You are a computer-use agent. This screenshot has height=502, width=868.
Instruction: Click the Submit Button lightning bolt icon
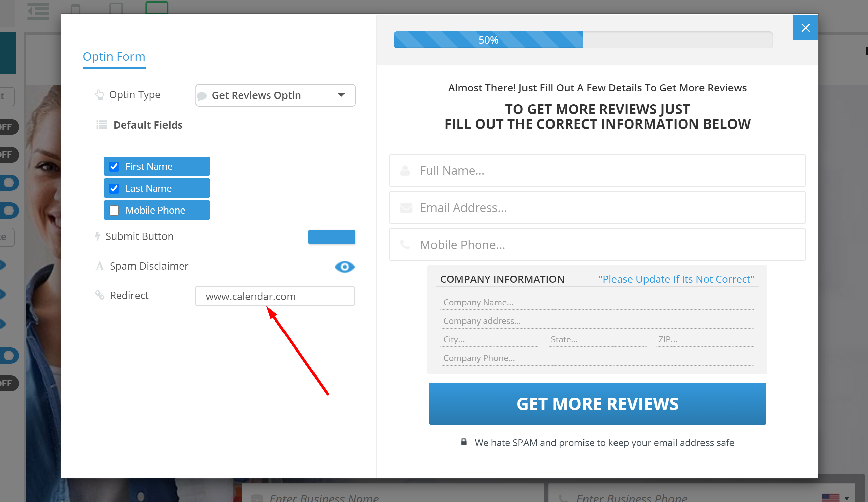98,236
